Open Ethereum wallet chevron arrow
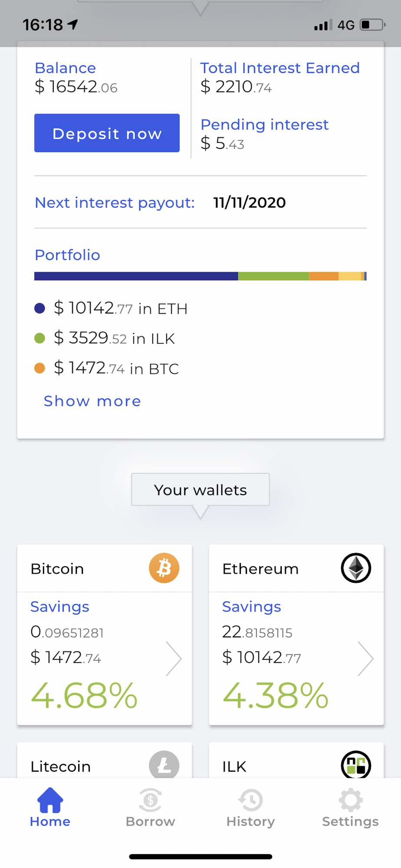Image resolution: width=401 pixels, height=868 pixels. coord(365,658)
